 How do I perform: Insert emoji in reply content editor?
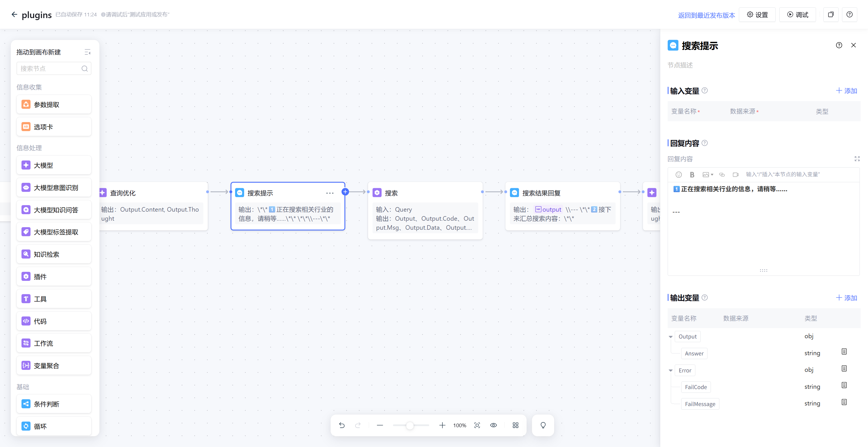[679, 175]
